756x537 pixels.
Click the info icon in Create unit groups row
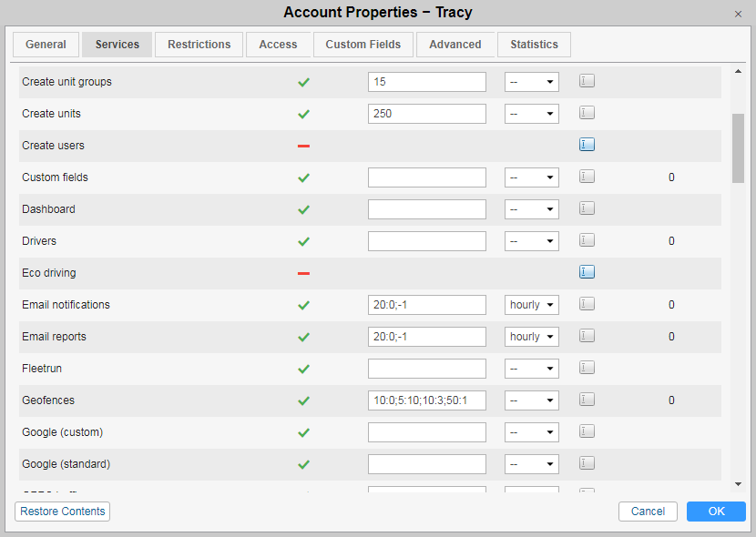pos(587,81)
